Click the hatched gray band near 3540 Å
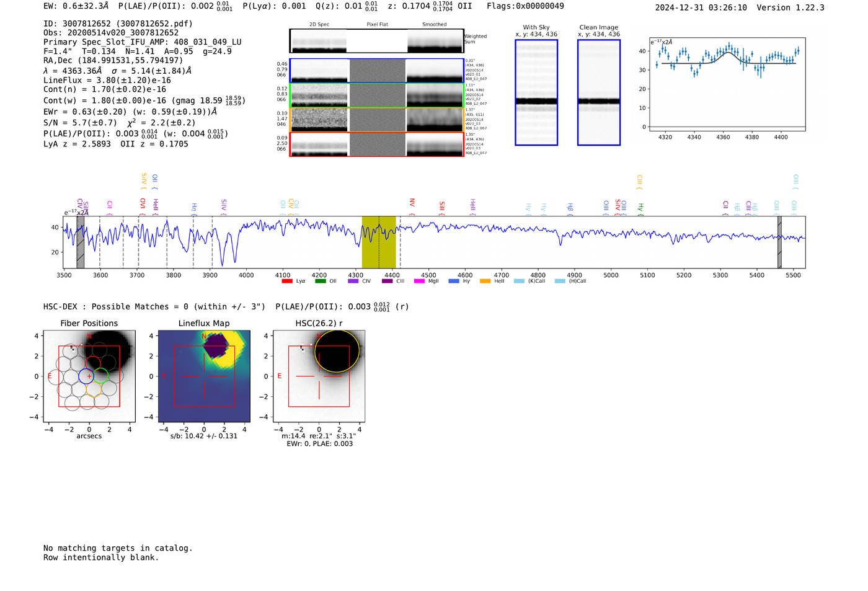868x591 pixels. (x=80, y=242)
